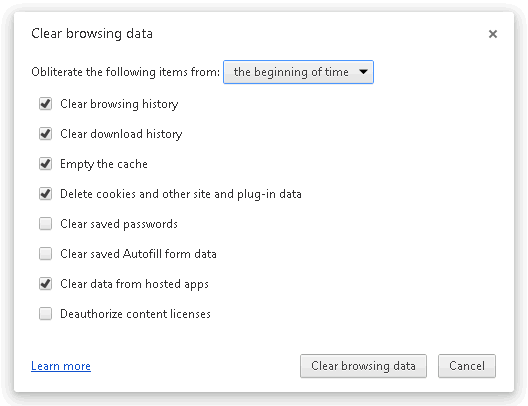Toggle Empty the cache checkbox
The height and width of the screenshot is (406, 528).
coord(45,164)
